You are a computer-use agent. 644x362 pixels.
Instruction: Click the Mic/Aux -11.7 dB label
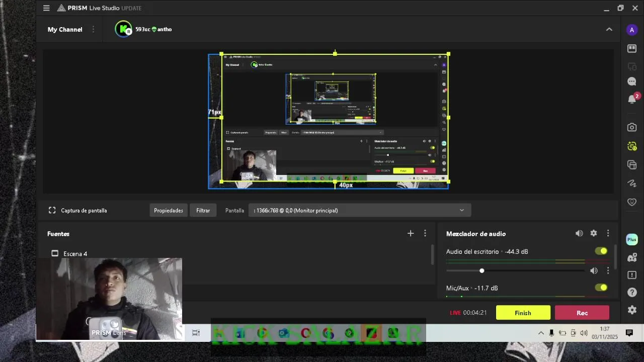pyautogui.click(x=472, y=288)
